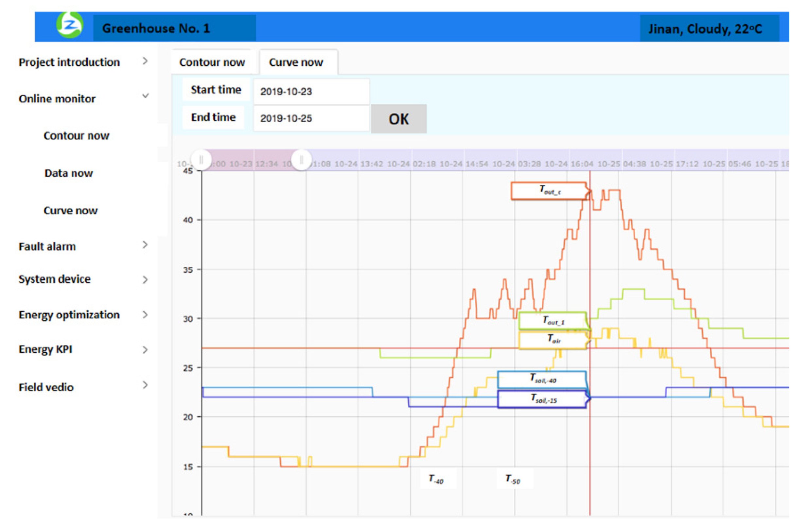Click the End time date field
Screen dimensions: 808x532
[x=311, y=118]
